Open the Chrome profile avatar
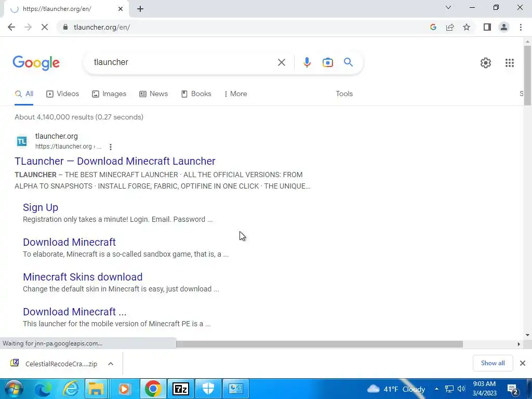This screenshot has width=532, height=399. (504, 27)
